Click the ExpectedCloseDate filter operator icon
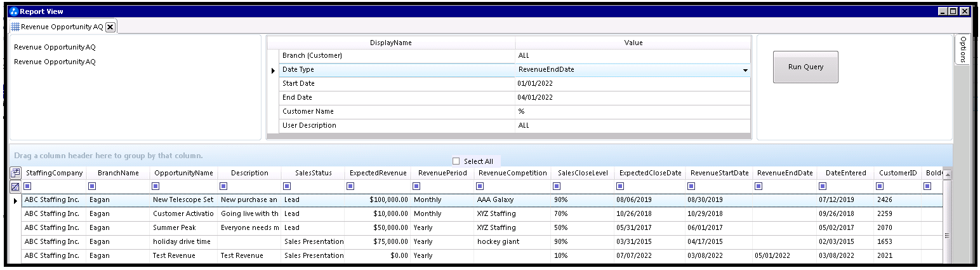 coord(620,186)
